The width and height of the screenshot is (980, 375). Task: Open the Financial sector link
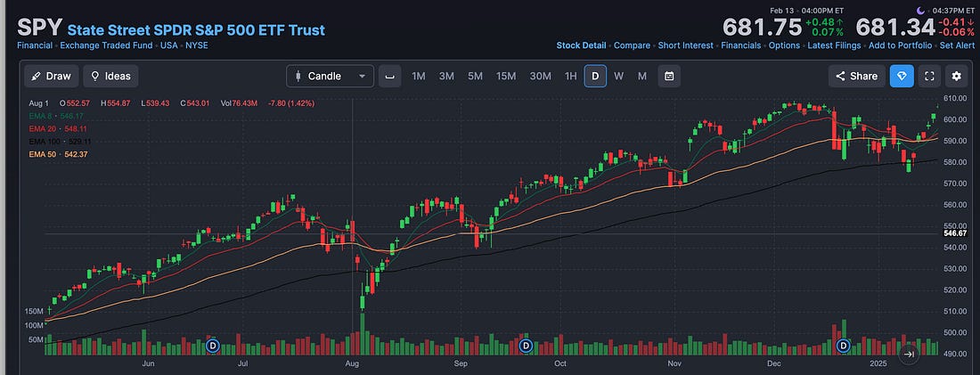point(35,45)
